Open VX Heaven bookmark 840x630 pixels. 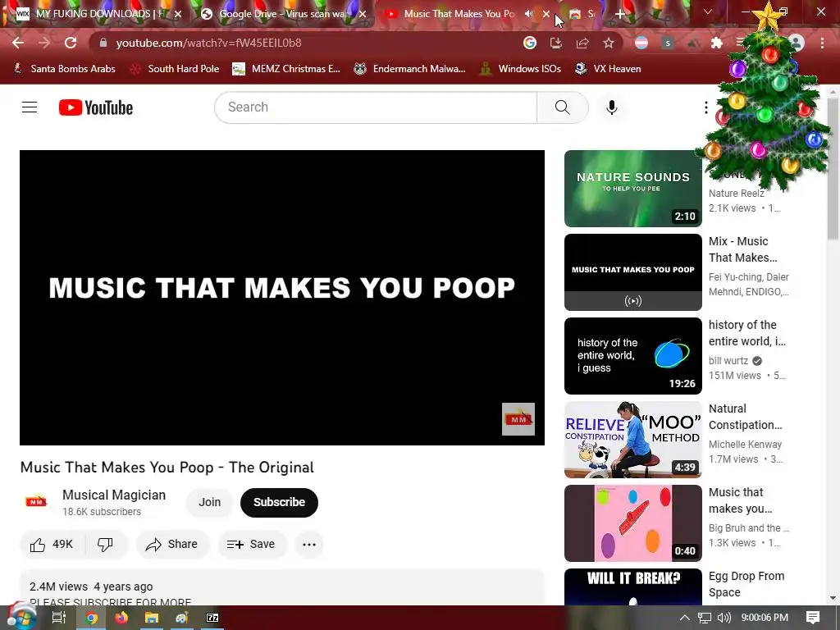point(608,69)
